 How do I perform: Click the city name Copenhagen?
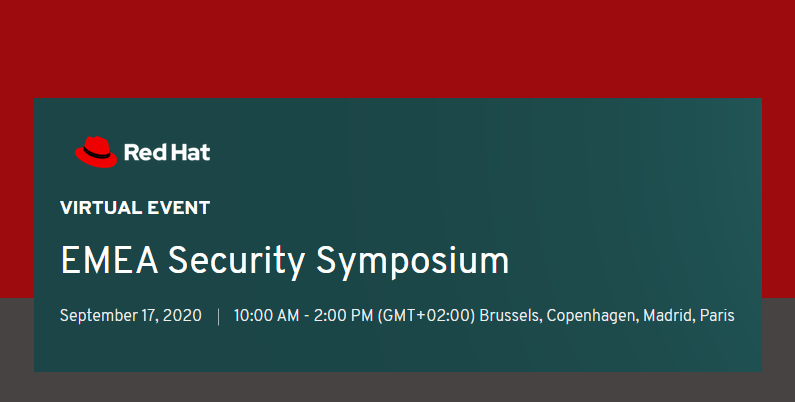click(592, 316)
